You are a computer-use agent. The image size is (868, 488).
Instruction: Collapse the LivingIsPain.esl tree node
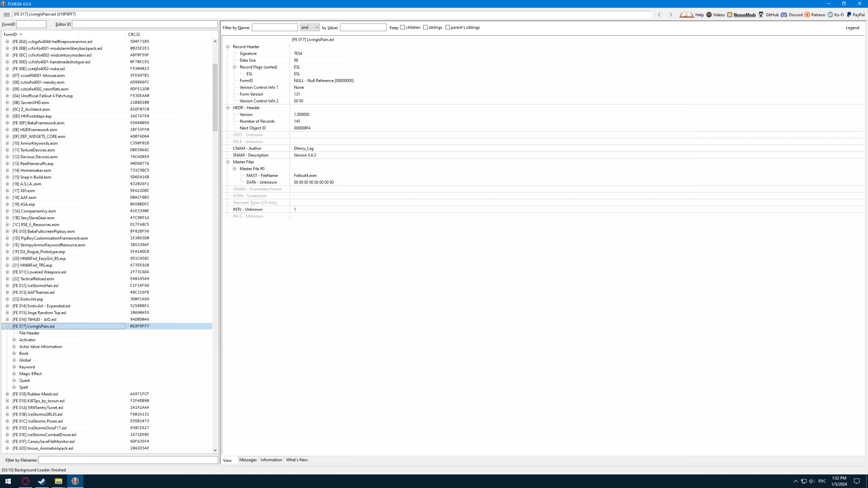pos(7,326)
